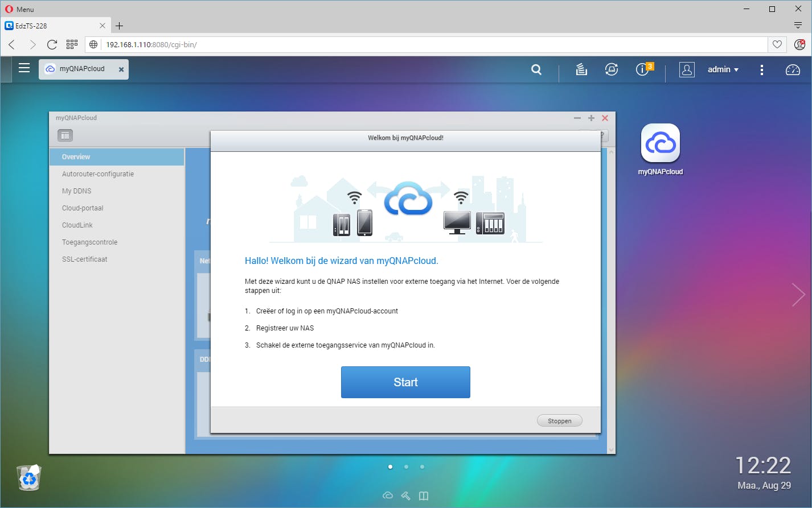812x508 pixels.
Task: Click the user profile icon beside admin
Action: coord(687,69)
